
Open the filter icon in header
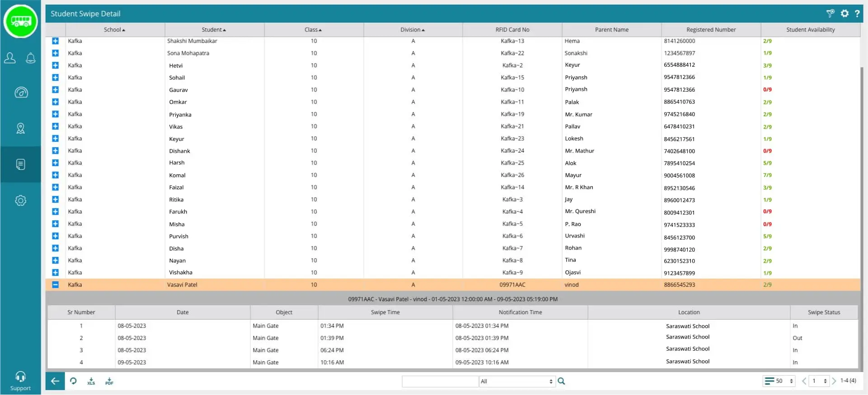pos(830,14)
